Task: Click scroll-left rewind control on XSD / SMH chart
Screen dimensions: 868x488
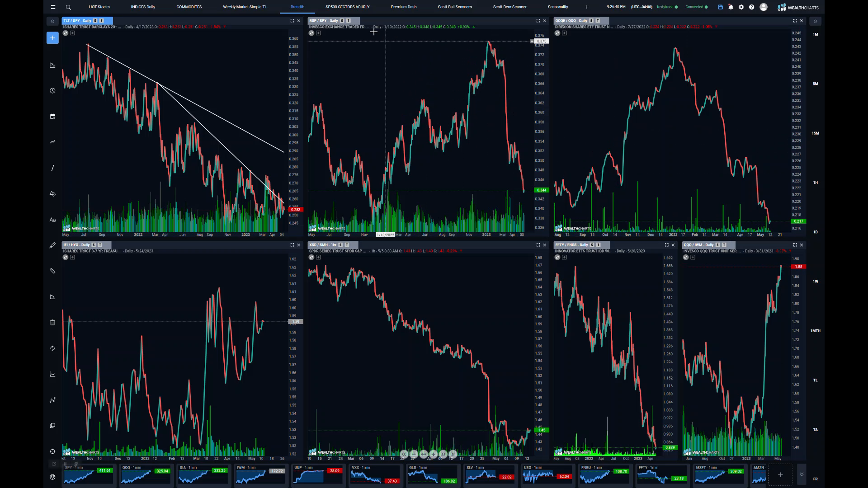Action: coord(404,454)
